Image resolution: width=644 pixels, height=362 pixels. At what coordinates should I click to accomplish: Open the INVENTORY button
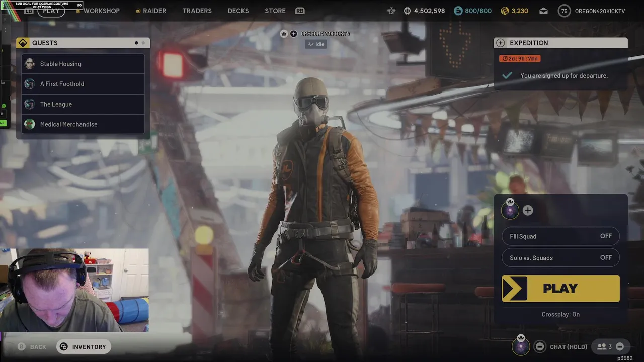point(84,347)
